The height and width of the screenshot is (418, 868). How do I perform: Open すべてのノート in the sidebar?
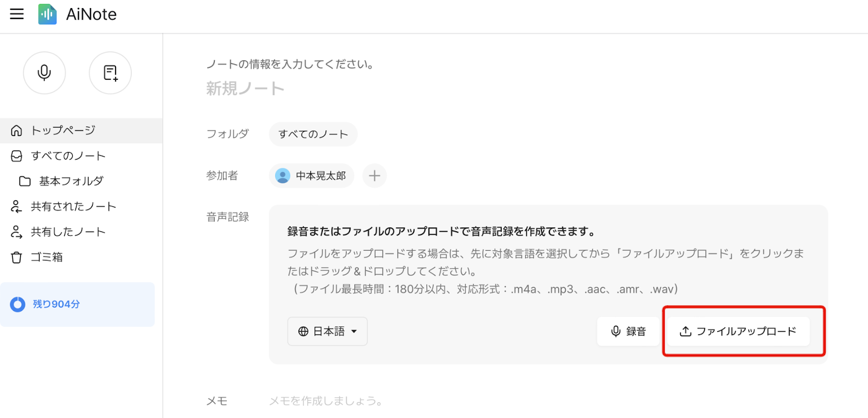pos(81,156)
